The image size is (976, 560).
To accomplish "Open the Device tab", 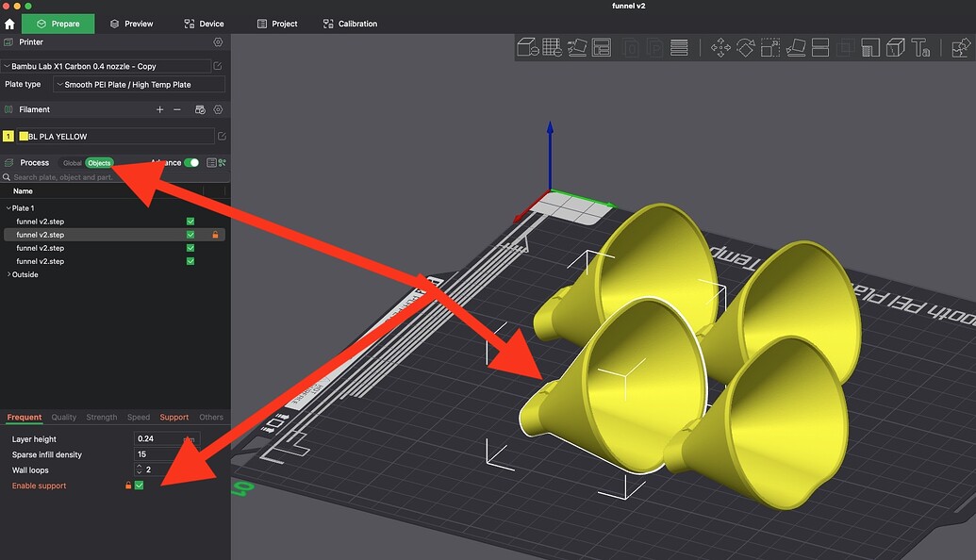I will click(204, 24).
